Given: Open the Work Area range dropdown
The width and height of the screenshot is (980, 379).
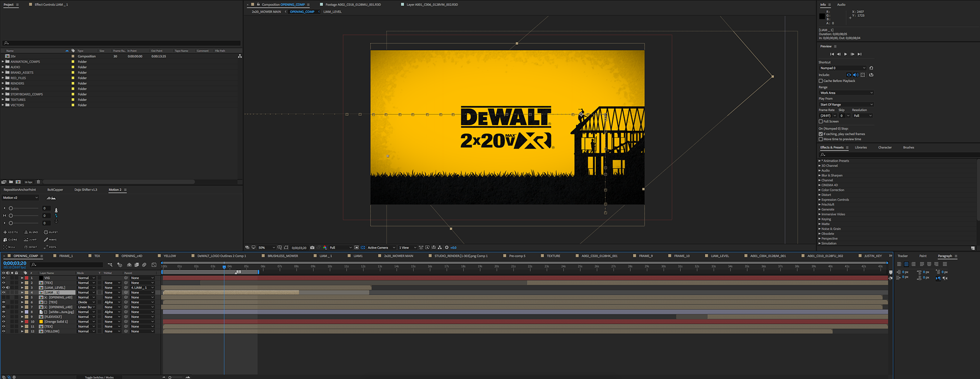Looking at the screenshot, I should point(846,93).
